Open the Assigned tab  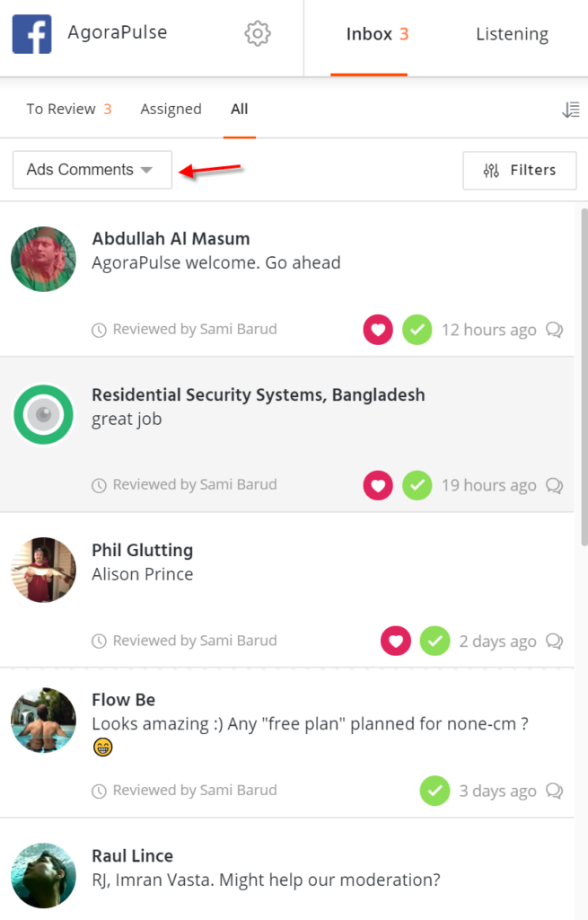[x=171, y=110]
